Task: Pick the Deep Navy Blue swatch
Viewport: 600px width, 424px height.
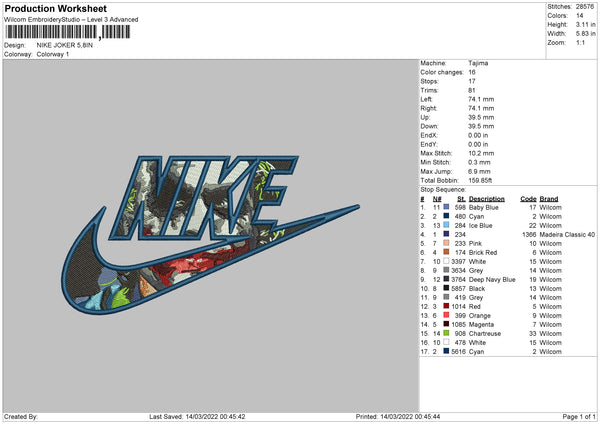Action: [446, 279]
